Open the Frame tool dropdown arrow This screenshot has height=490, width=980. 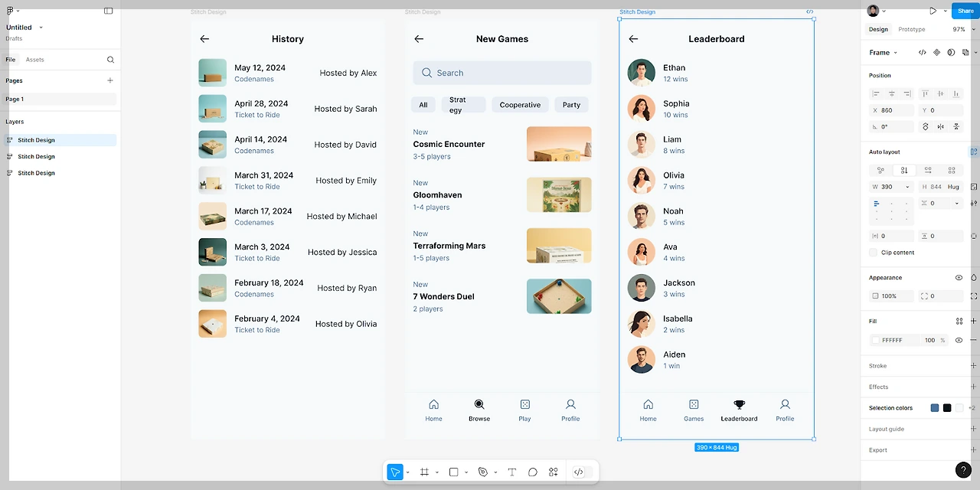[436, 472]
